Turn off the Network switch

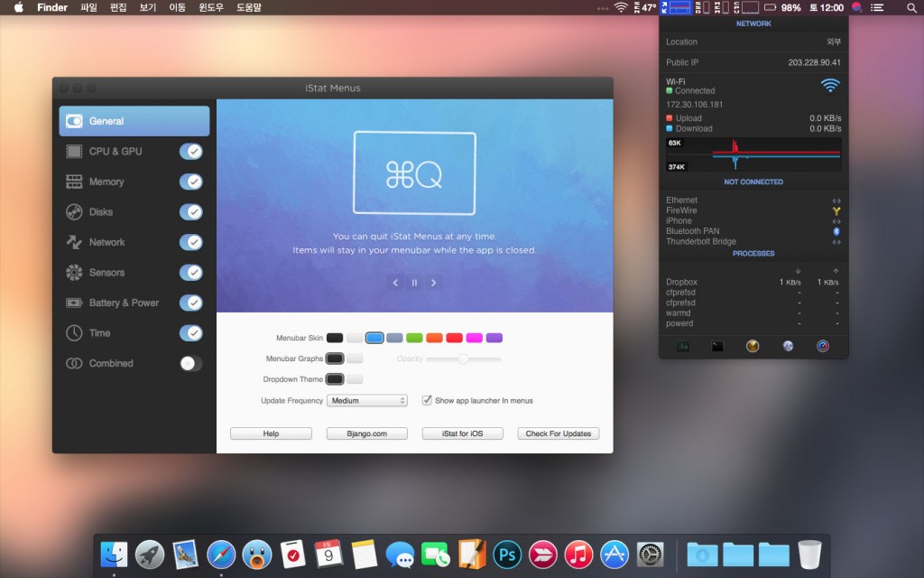(191, 242)
